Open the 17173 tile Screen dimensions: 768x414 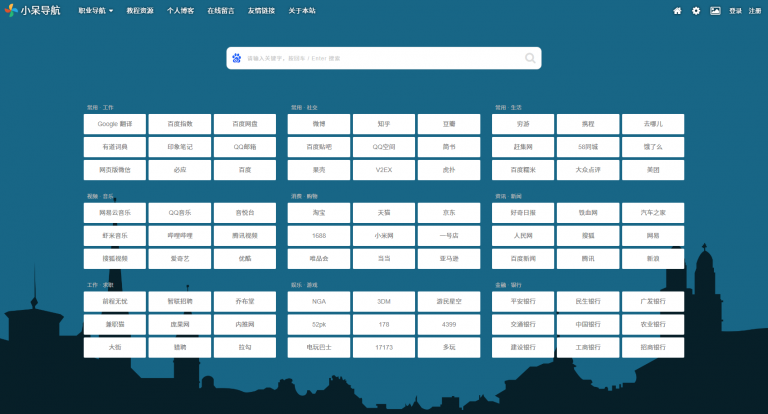(384, 347)
